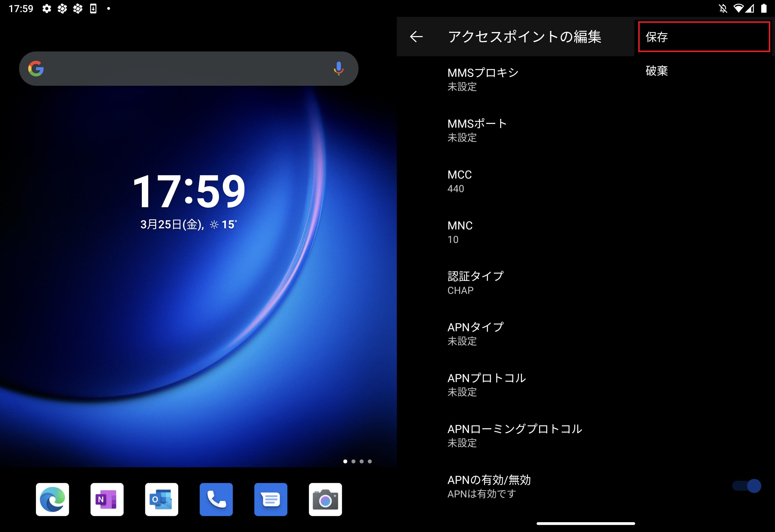Edit the MCC value 440
The image size is (775, 532).
[x=586, y=181]
